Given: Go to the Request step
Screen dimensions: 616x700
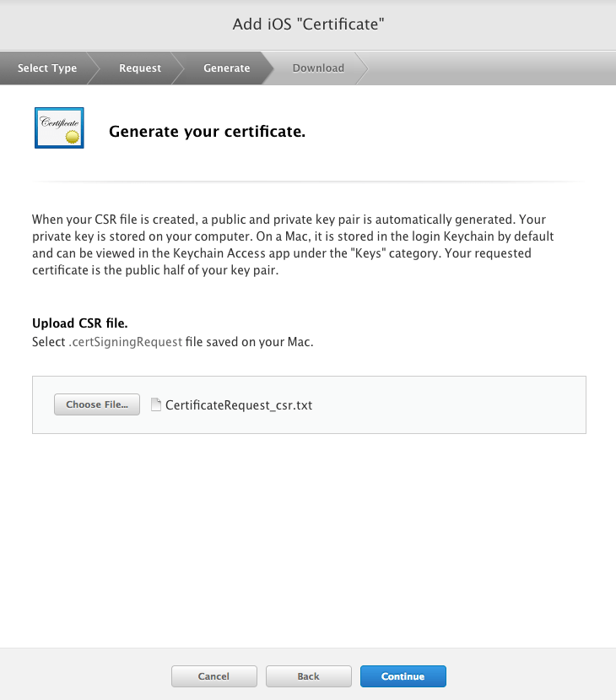Looking at the screenshot, I should (140, 68).
